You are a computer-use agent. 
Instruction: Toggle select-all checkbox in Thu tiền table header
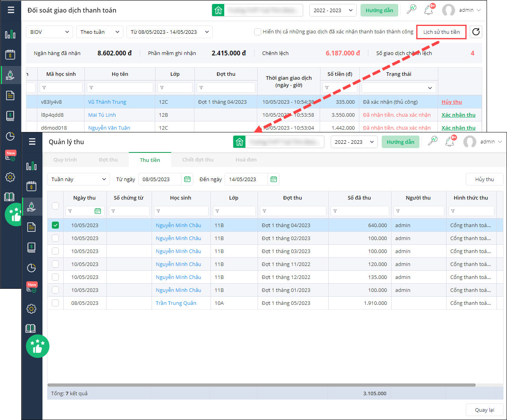point(55,206)
